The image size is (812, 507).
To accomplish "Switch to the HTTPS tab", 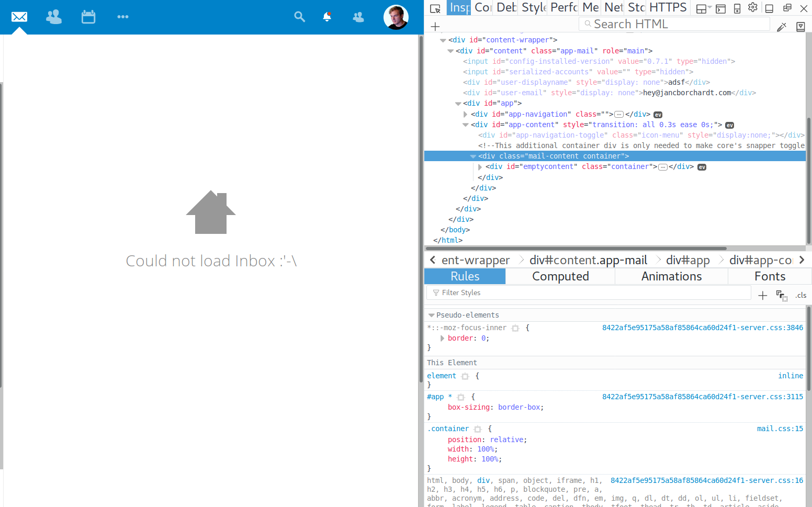I will click(668, 8).
